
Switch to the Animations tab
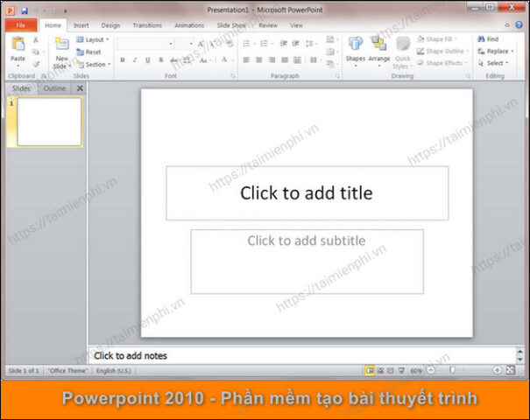(x=189, y=25)
